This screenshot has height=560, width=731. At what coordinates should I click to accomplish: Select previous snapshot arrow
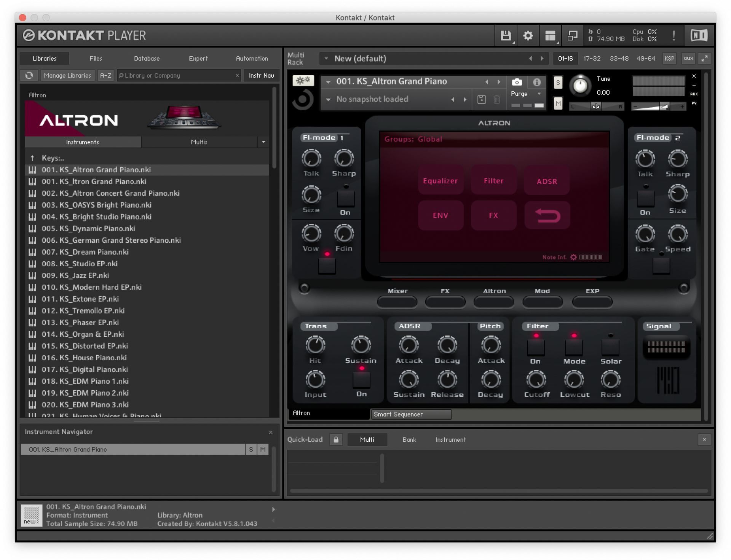coord(453,100)
